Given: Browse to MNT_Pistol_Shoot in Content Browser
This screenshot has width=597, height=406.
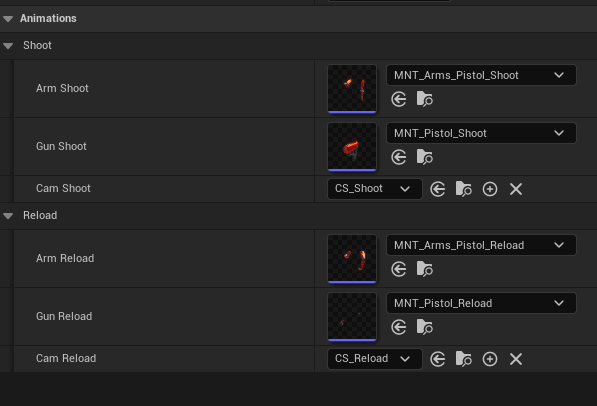Looking at the screenshot, I should tap(425, 157).
